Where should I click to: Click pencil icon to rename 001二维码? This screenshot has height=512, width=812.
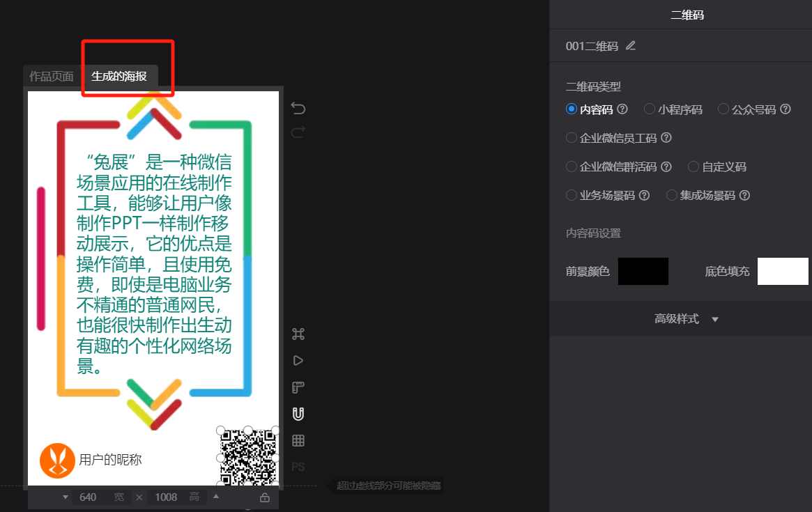(x=630, y=45)
